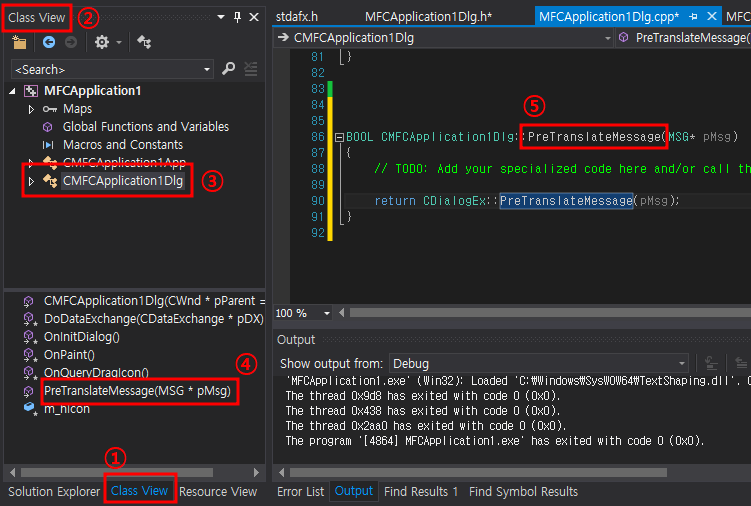Close the MFCApplication1Dlg.cpp* tab
Viewport: 751px width, 506px height.
click(x=712, y=16)
